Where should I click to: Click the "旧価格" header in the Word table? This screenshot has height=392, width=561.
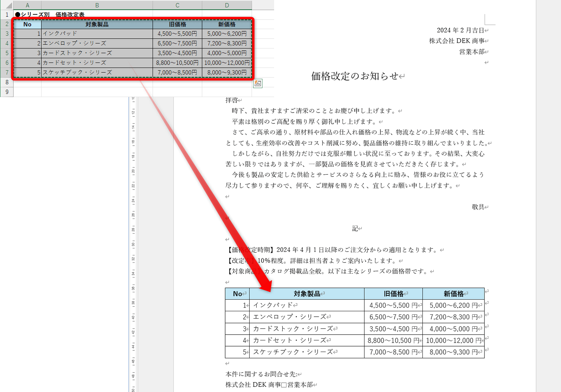coord(393,294)
